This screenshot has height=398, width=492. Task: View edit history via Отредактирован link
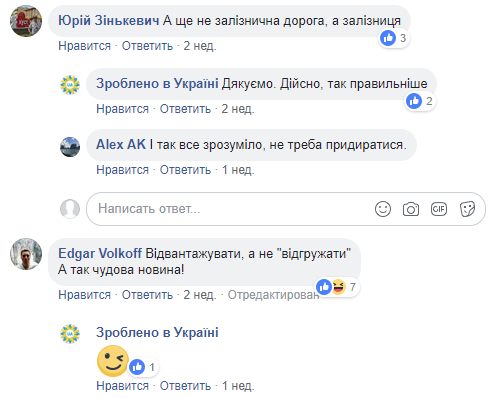273,295
